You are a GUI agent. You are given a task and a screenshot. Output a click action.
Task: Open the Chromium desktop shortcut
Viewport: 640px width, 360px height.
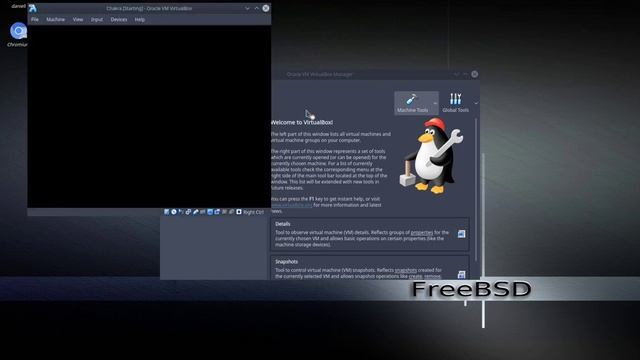18,35
